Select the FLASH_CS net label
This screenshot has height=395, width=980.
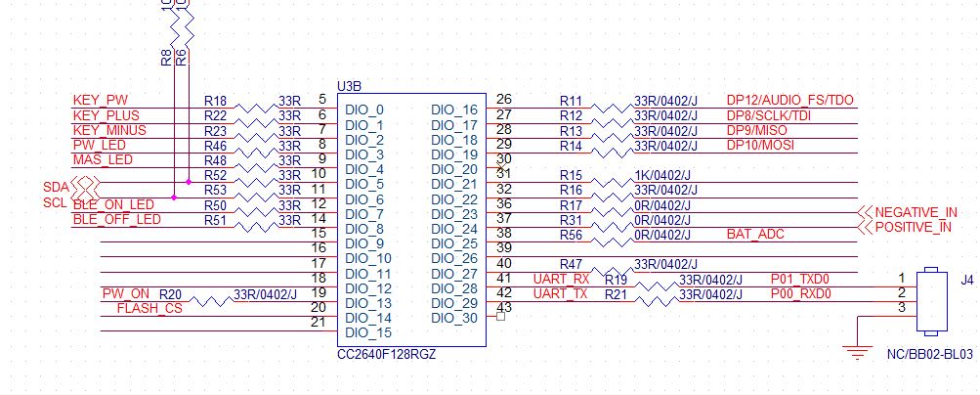coord(149,308)
